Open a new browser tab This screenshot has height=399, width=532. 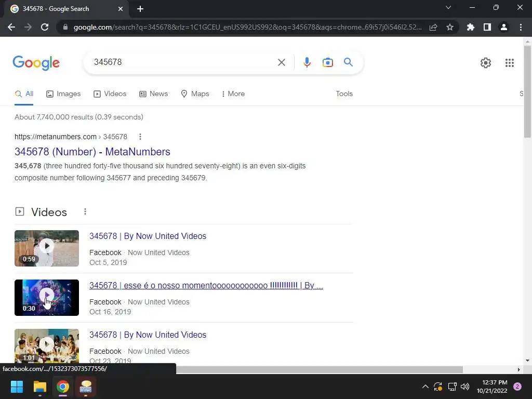click(140, 9)
